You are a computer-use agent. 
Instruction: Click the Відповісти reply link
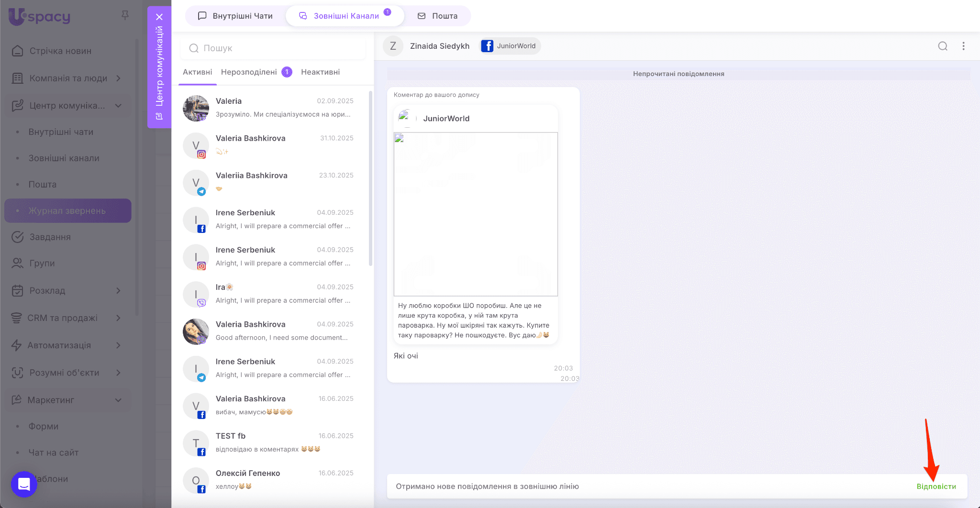(936, 486)
